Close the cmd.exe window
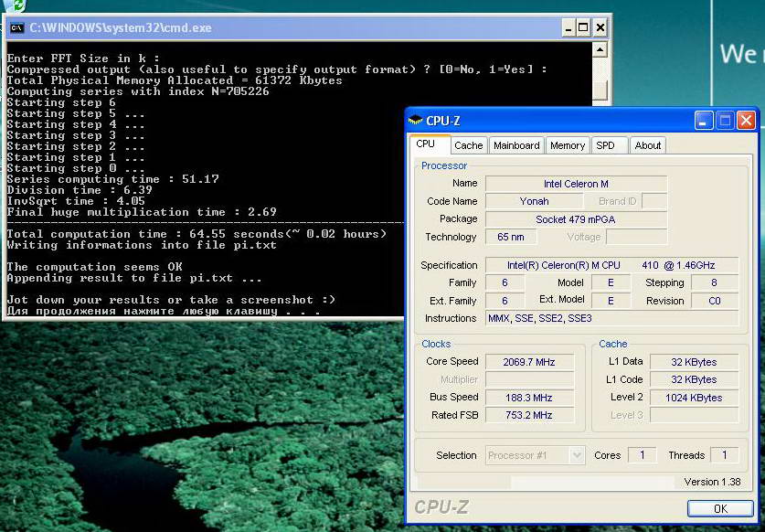765x532 pixels. pyautogui.click(x=600, y=27)
